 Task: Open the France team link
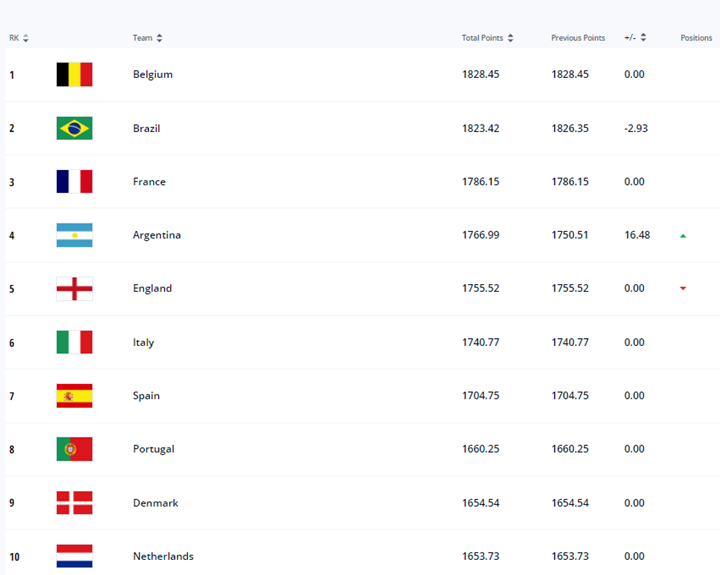tap(149, 182)
